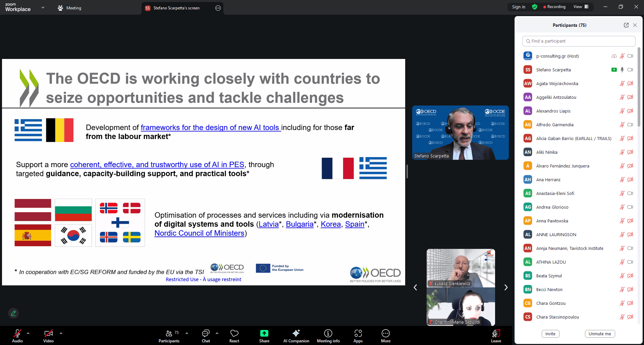This screenshot has height=345, width=644.
Task: Open Meeting info
Action: pos(328,336)
